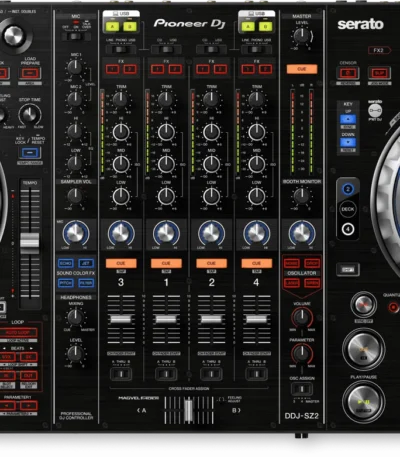Screen dimensions: 400x457
Task: Activate the ECHO sound color FX
Action: 66,263
